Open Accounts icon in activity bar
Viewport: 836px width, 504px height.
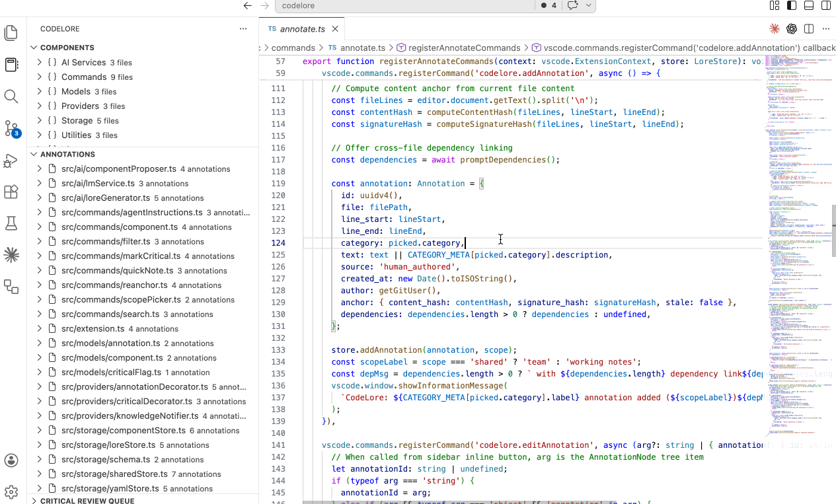click(x=11, y=460)
